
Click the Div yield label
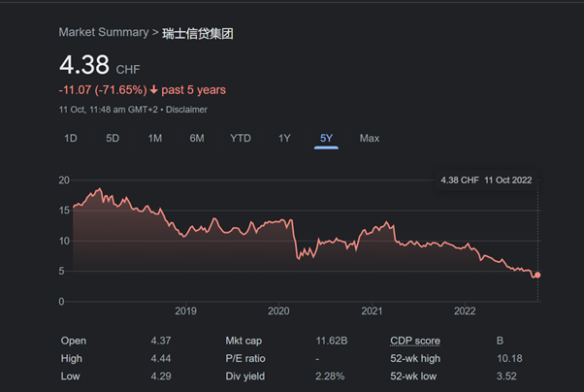pos(245,376)
